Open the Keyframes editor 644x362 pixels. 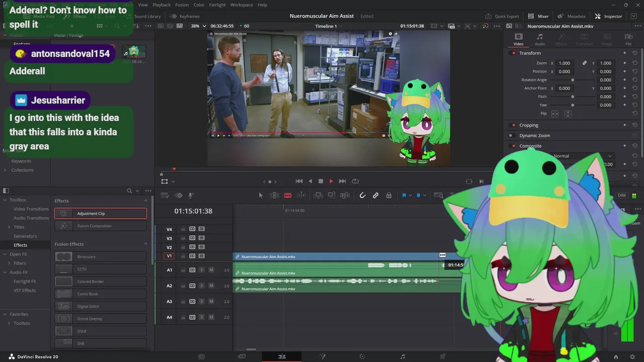[x=185, y=16]
